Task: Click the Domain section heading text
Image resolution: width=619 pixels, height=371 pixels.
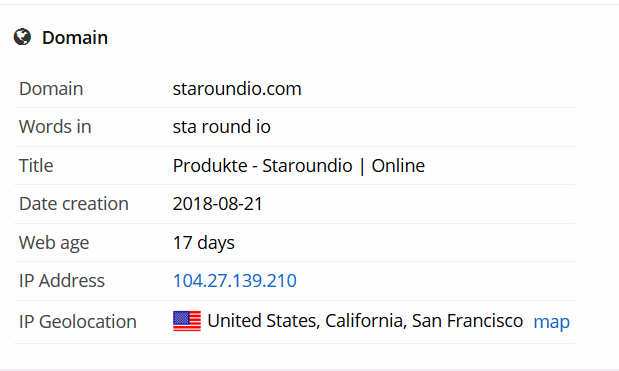Action: 75,38
